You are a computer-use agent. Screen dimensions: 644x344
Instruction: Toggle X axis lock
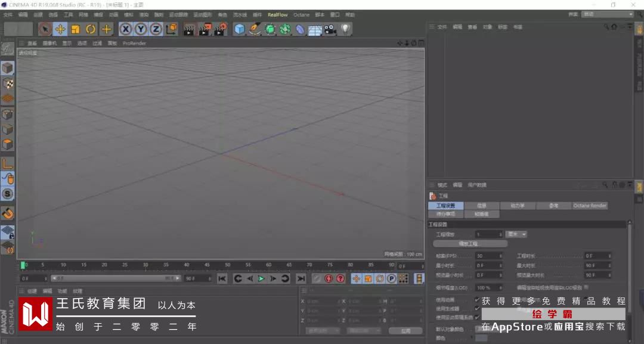point(126,29)
